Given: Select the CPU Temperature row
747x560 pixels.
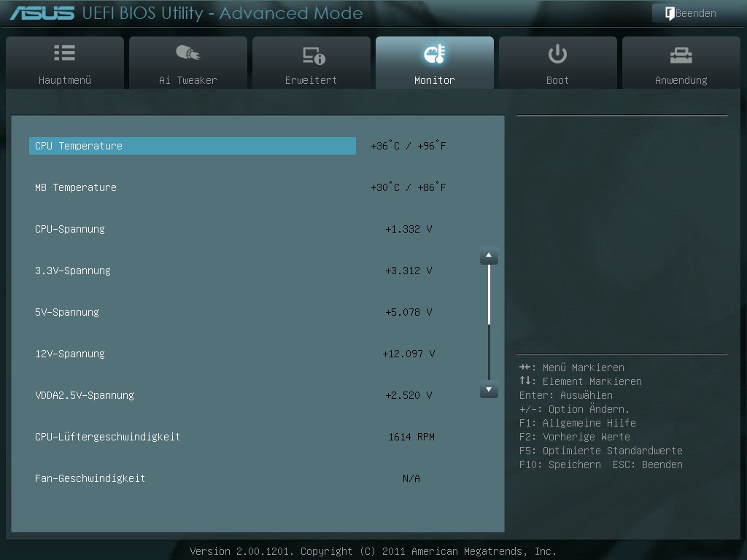Looking at the screenshot, I should click(193, 146).
